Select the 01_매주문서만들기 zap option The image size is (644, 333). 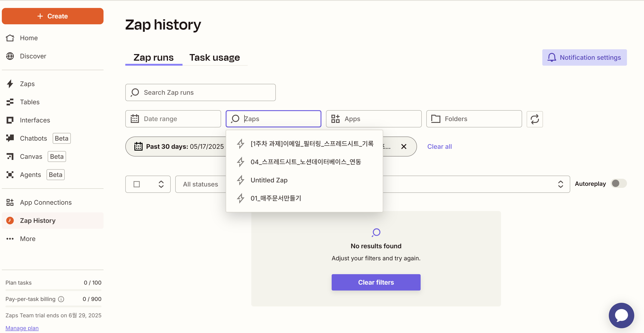[x=304, y=198]
